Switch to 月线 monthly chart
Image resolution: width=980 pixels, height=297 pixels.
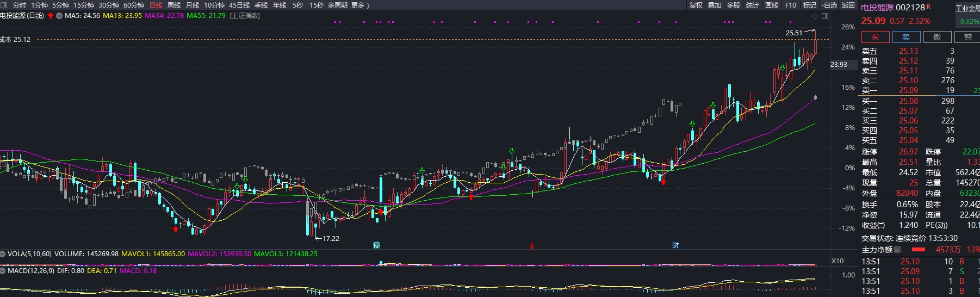click(x=193, y=5)
